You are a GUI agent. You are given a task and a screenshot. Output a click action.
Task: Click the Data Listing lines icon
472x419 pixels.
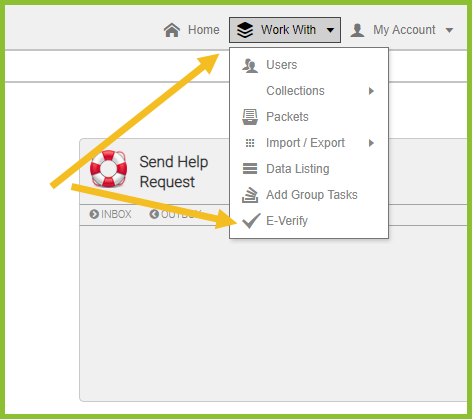[x=250, y=169]
